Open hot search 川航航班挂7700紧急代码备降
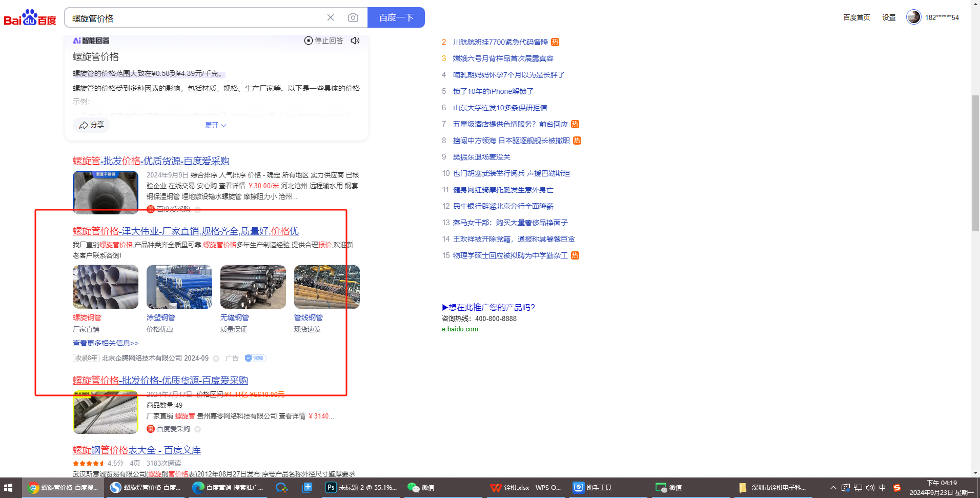The height and width of the screenshot is (498, 980). [500, 42]
